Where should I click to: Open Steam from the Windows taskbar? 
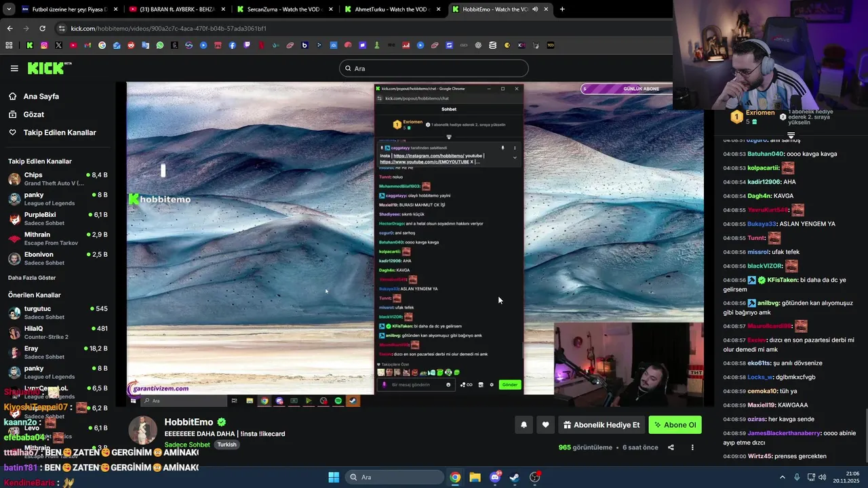click(x=515, y=477)
